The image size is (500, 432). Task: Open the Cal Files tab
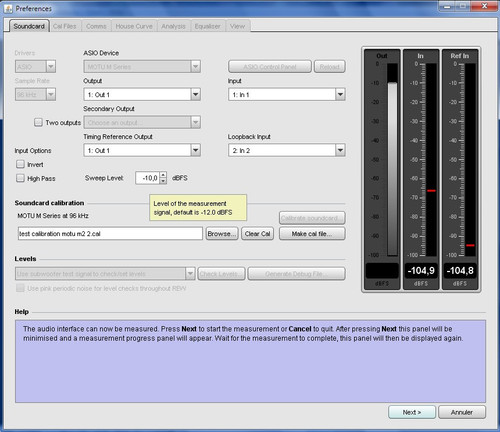(65, 26)
